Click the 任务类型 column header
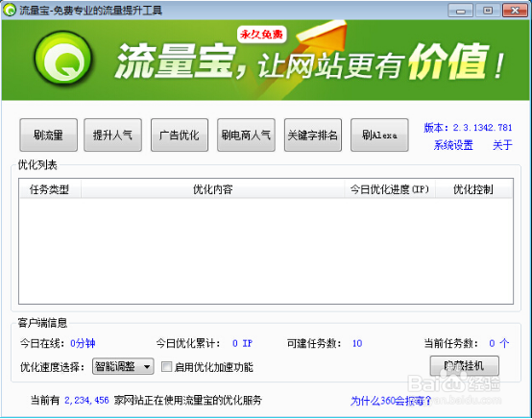The image size is (532, 419). 50,189
